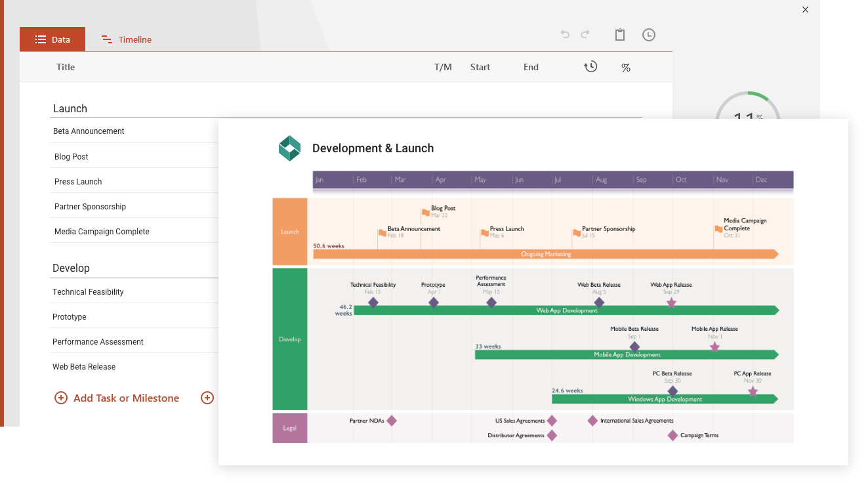
Task: Click the percent complete column icon
Action: coord(626,66)
